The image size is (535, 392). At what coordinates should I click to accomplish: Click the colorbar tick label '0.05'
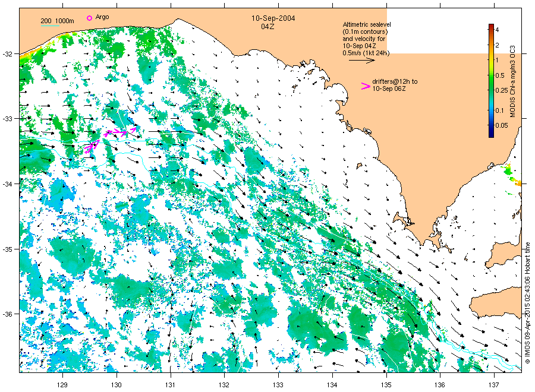click(x=502, y=125)
